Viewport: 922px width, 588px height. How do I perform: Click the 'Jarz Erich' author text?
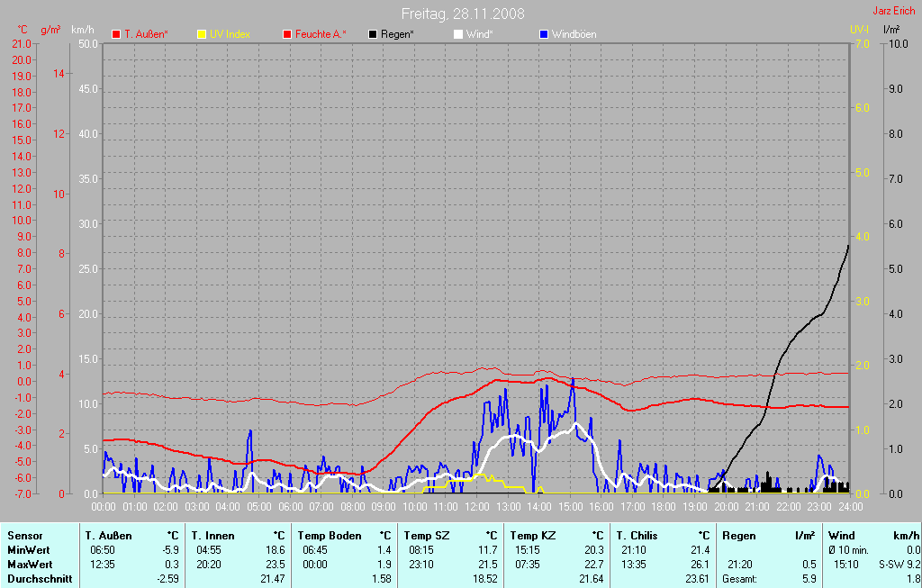894,11
